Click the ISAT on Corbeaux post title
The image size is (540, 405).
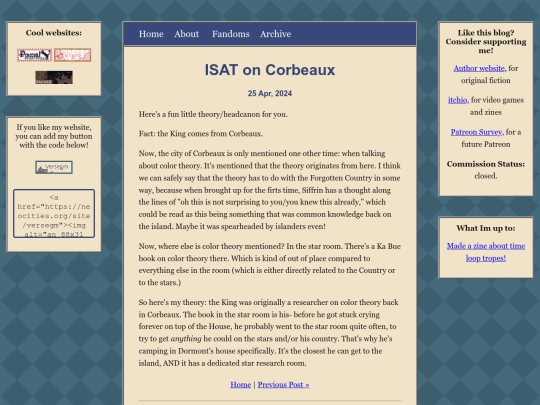[270, 70]
